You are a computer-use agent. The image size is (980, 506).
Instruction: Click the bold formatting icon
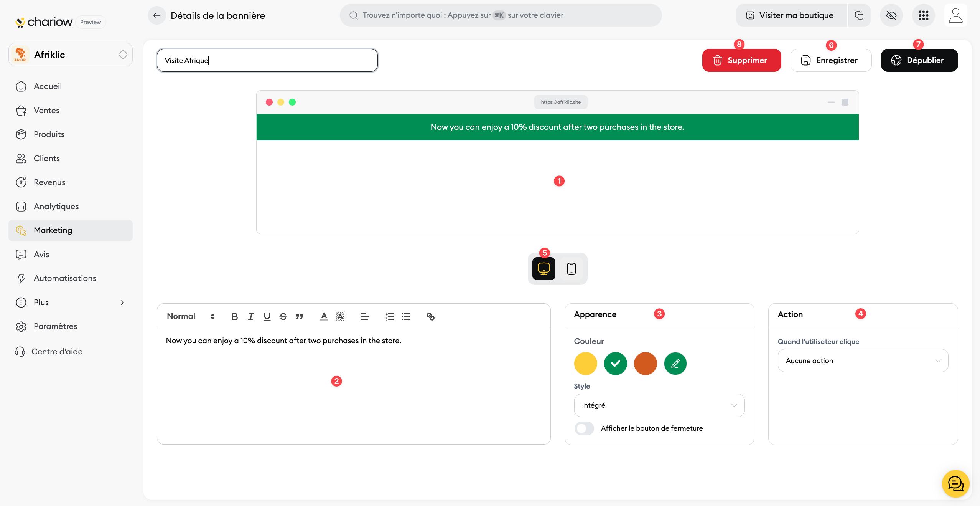point(235,316)
